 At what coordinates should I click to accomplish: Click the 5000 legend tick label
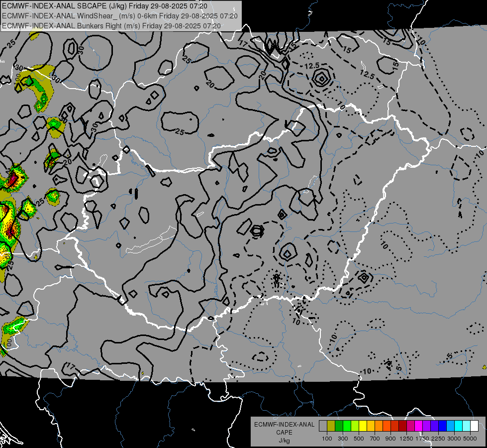(x=470, y=439)
